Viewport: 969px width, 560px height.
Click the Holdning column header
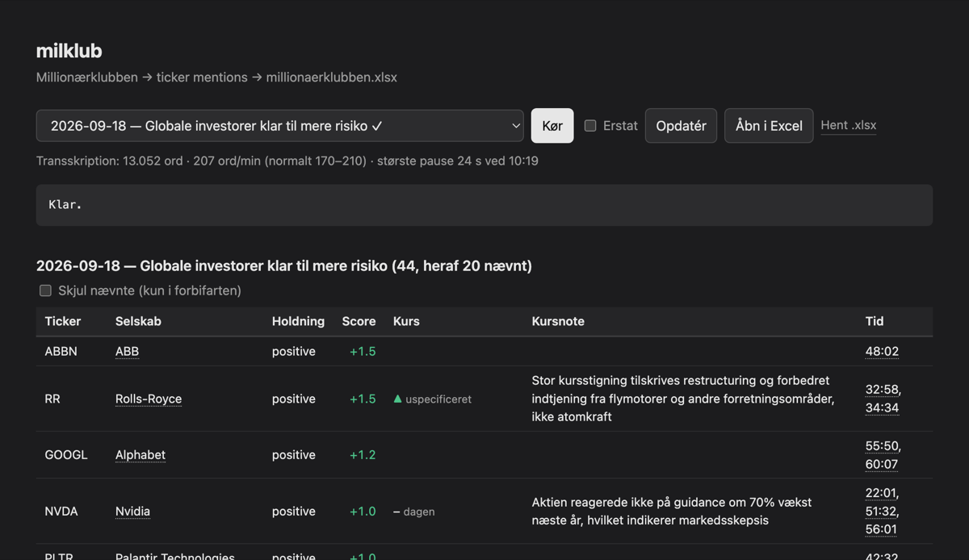point(298,321)
